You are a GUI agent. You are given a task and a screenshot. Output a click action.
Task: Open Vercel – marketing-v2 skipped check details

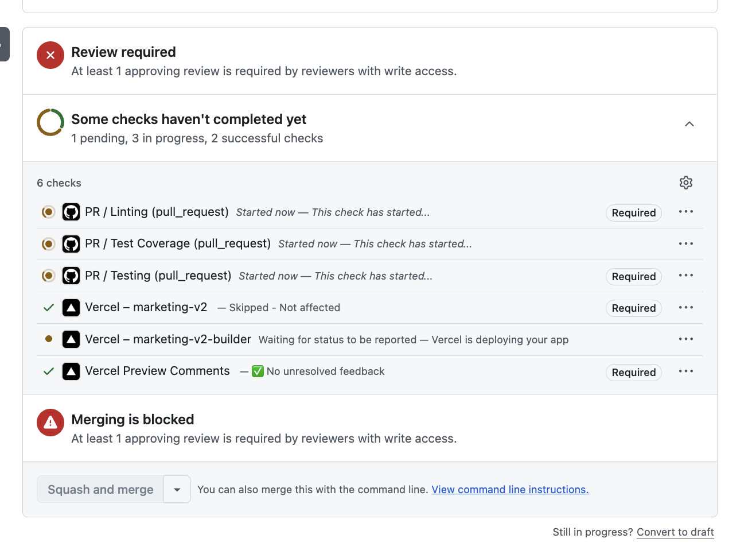click(146, 307)
